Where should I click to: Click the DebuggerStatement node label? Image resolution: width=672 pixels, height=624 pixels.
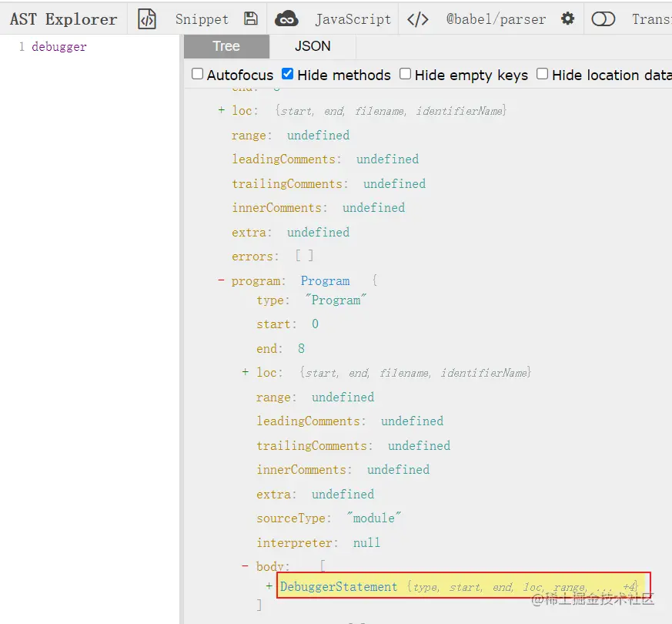(x=339, y=587)
